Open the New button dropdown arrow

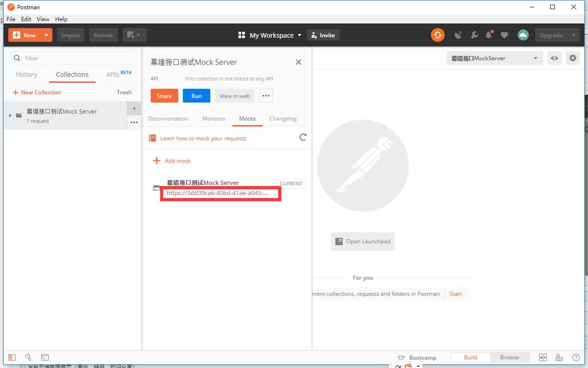[46, 35]
